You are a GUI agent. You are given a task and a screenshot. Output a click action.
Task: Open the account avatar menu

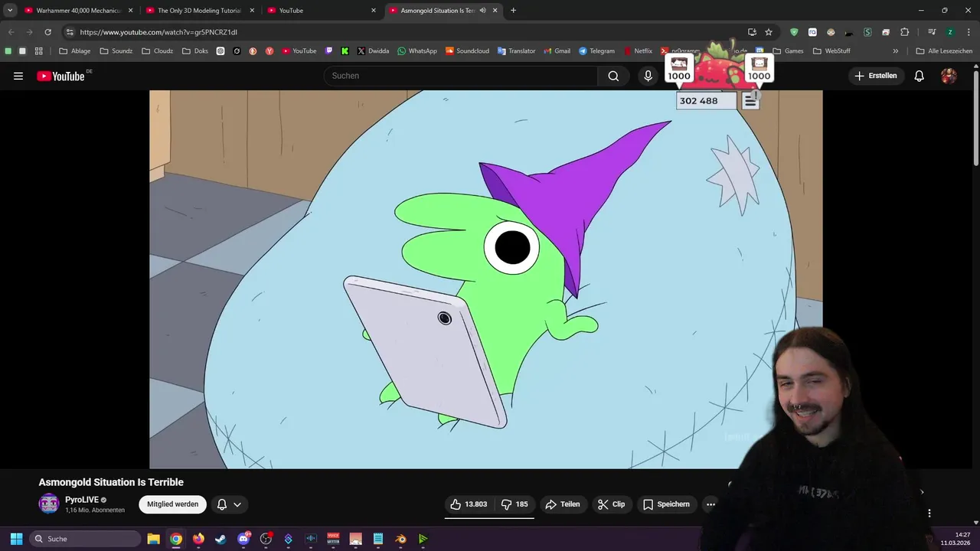pyautogui.click(x=949, y=76)
